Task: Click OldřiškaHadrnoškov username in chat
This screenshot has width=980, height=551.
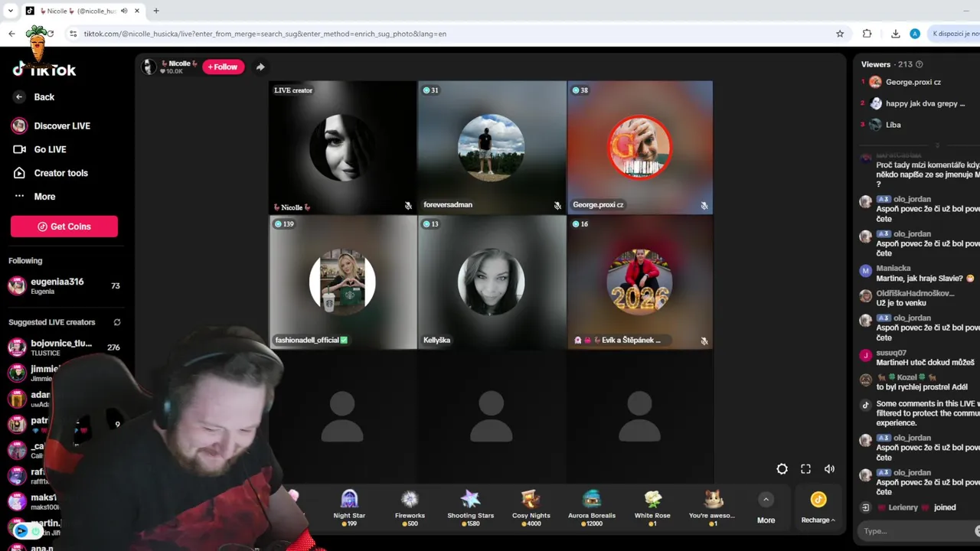Action: [915, 293]
